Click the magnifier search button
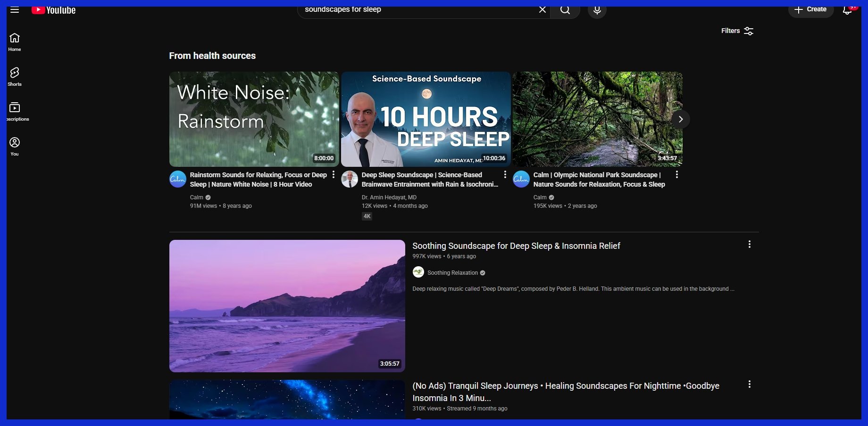The width and height of the screenshot is (868, 426). (x=565, y=10)
